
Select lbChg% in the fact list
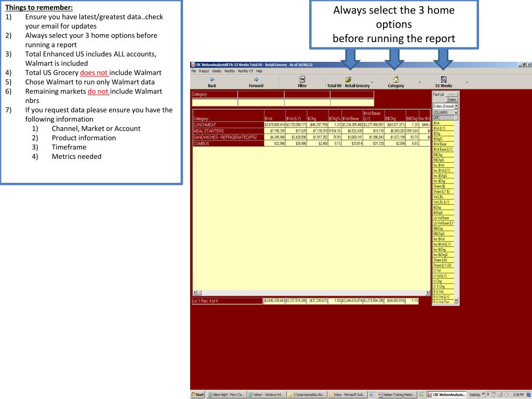(x=443, y=212)
